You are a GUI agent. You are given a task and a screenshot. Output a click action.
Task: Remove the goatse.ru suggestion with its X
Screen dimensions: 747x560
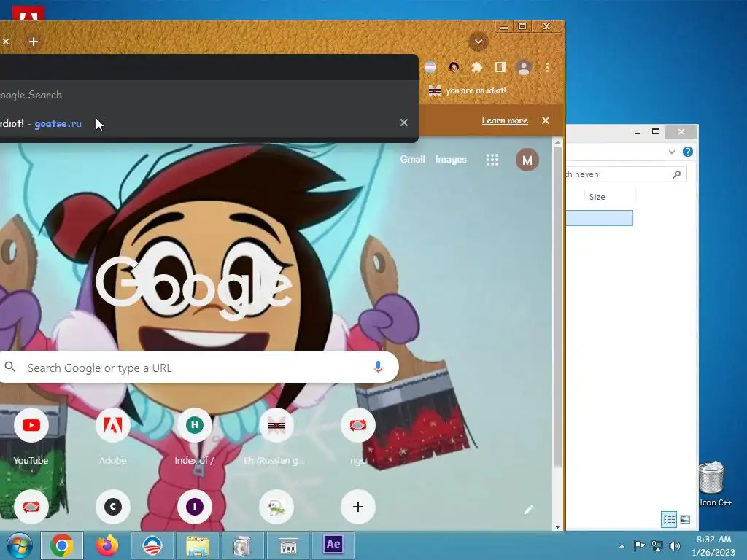point(404,122)
